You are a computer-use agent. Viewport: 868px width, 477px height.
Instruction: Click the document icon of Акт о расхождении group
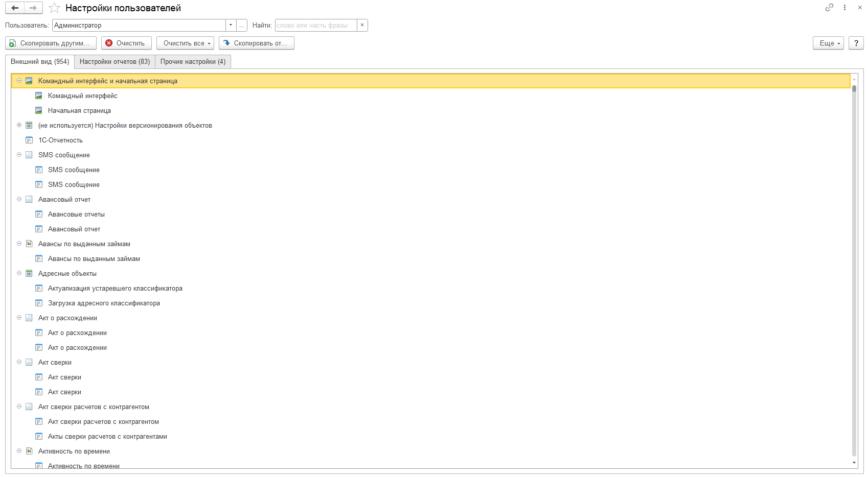pyautogui.click(x=29, y=318)
